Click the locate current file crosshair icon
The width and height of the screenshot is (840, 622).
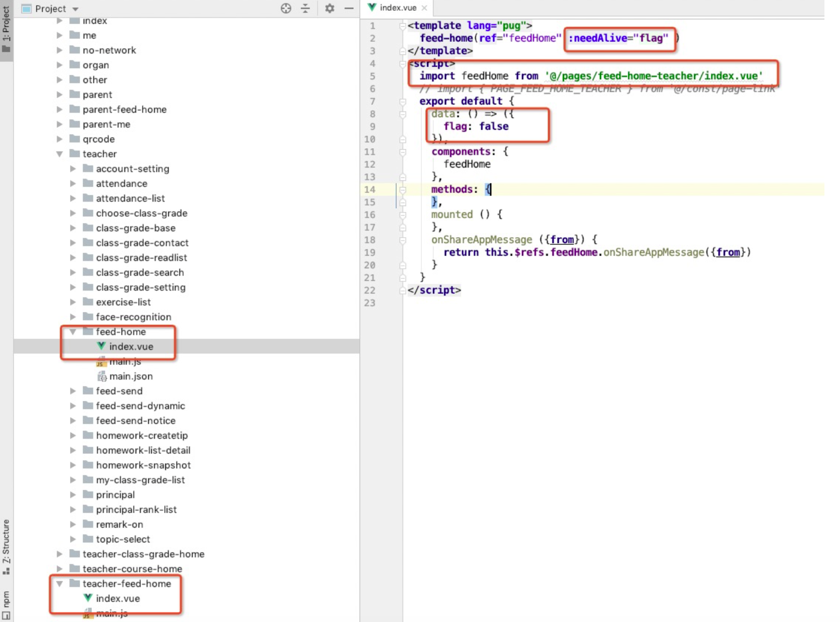[286, 8]
